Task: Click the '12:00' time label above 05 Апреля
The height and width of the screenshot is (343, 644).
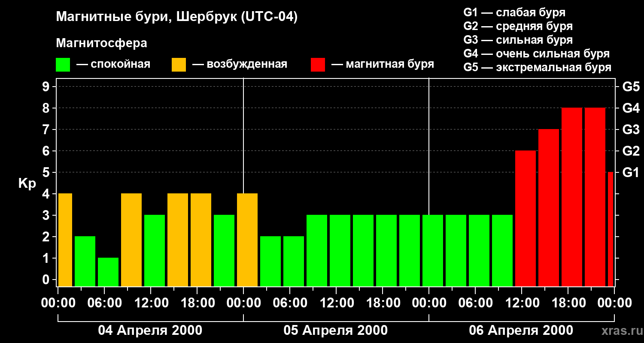Action: [337, 303]
